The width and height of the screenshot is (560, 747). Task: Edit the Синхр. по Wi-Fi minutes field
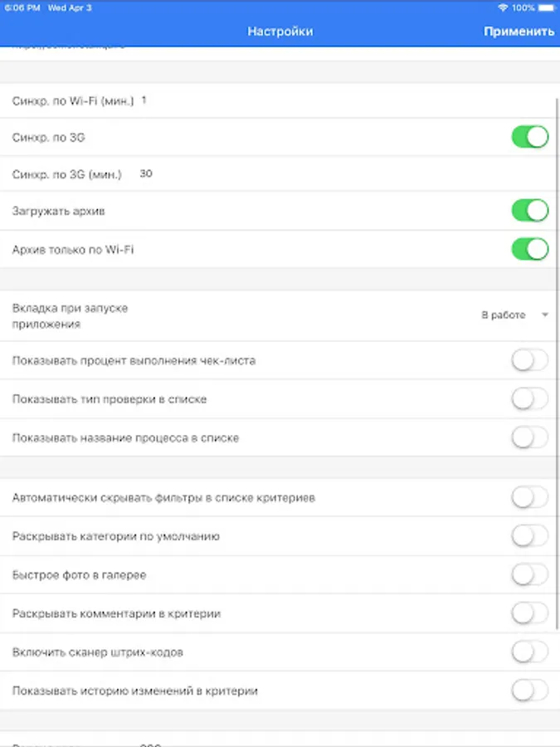point(144,100)
